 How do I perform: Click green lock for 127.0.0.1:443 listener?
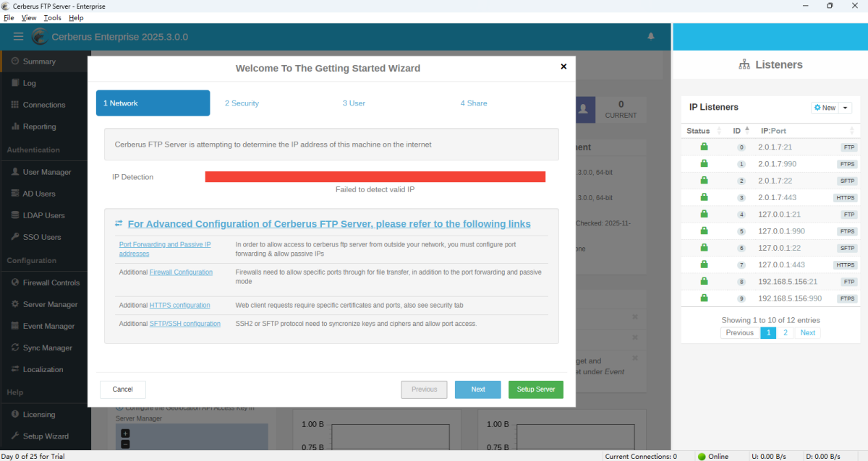704,264
